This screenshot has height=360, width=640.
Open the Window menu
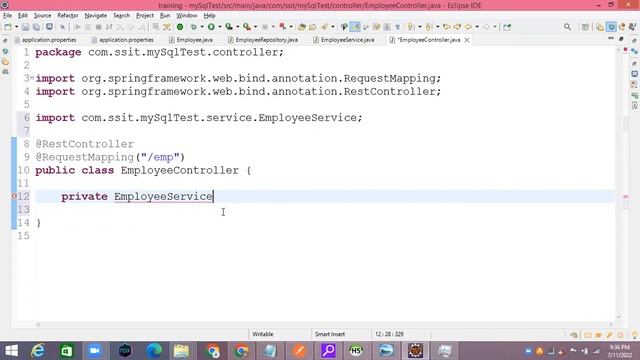coord(187,16)
